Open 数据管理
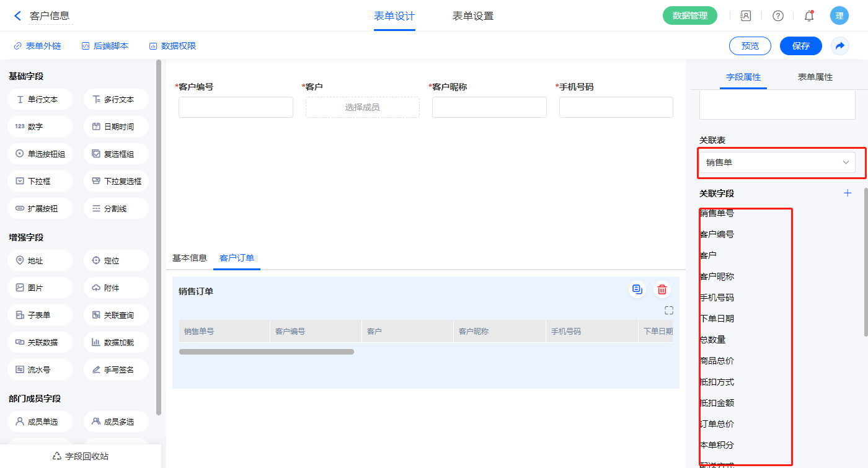Viewport: 868px width, 468px height. pos(689,16)
